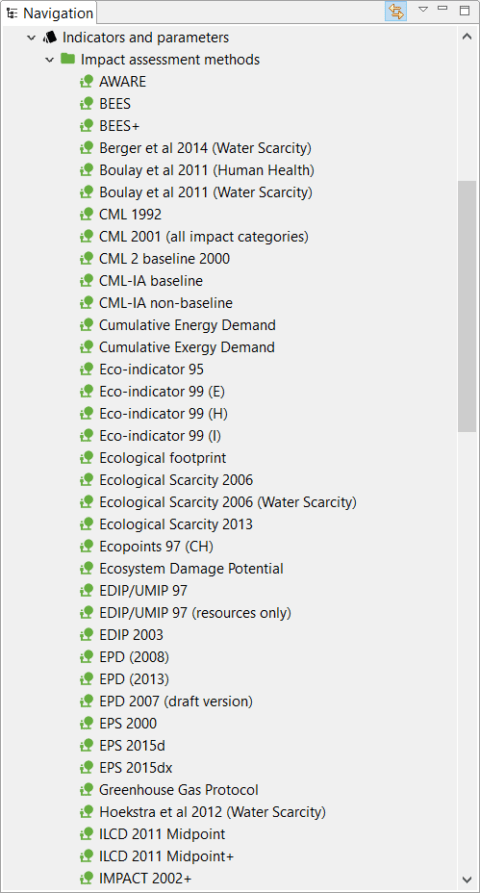Collapse the Indicators and parameters node

[x=31, y=38]
